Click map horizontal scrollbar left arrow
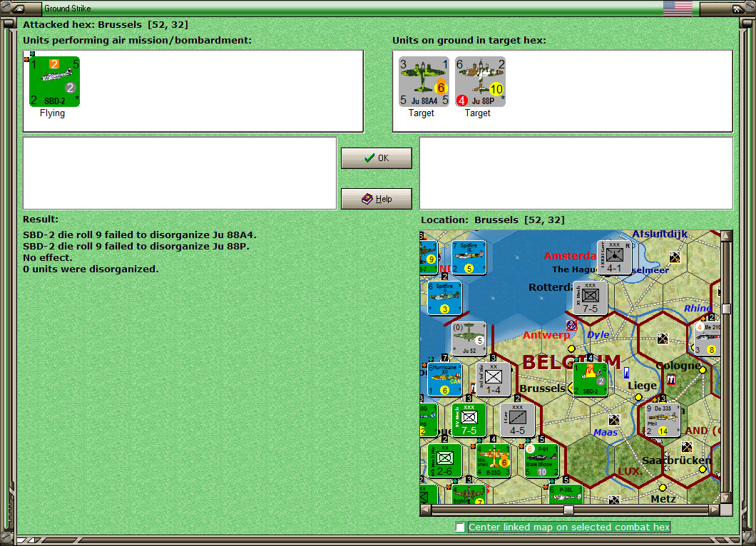 click(x=425, y=510)
